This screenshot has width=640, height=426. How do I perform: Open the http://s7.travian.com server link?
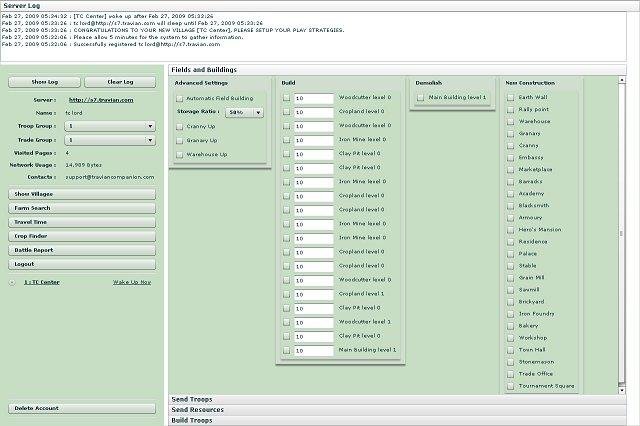click(101, 100)
